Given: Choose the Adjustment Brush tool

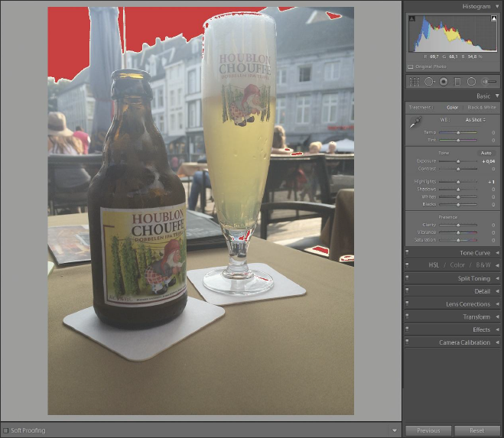Looking at the screenshot, I should [488, 82].
